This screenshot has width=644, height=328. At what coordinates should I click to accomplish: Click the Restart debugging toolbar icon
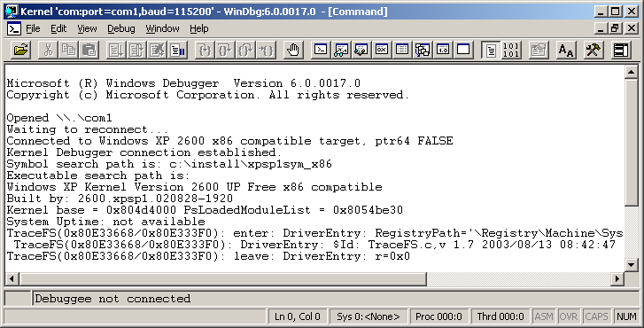136,50
